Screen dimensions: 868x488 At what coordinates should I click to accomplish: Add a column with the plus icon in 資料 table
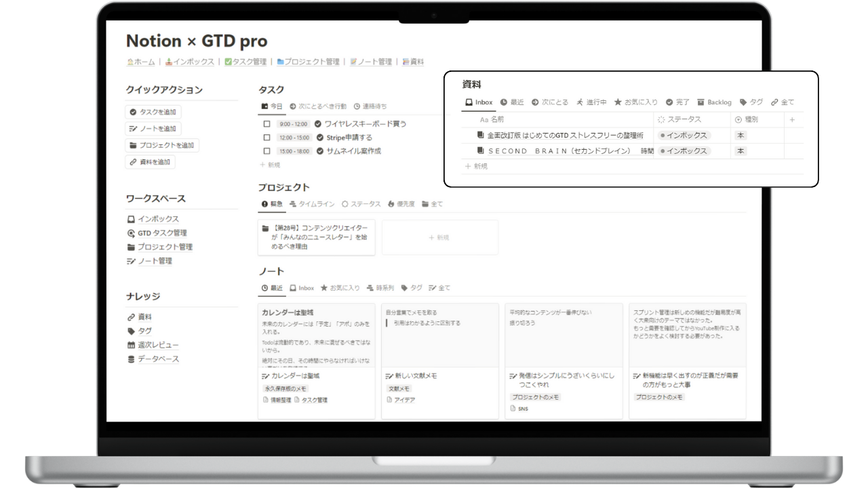tap(792, 120)
